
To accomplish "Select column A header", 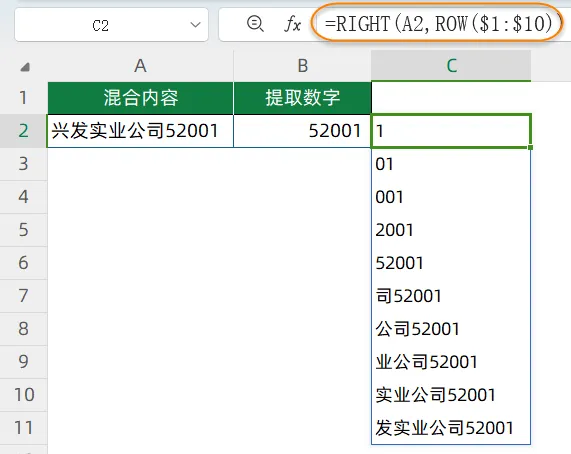I will [140, 66].
